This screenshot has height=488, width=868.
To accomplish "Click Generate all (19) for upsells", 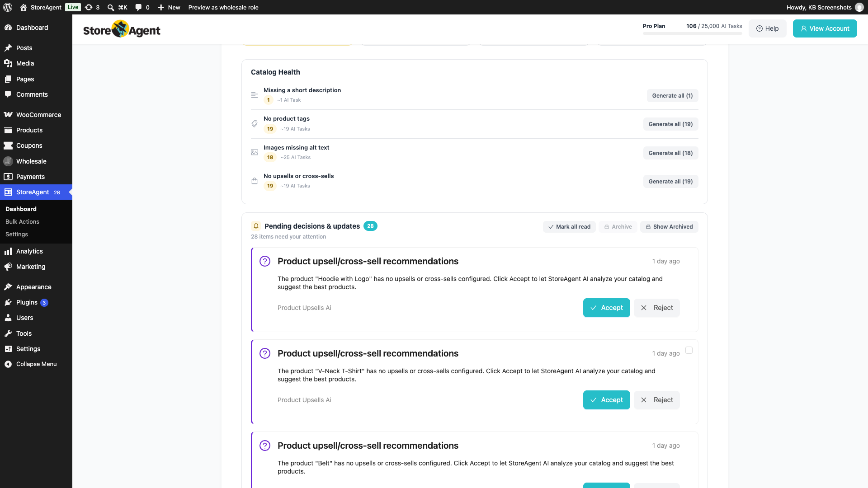I will 670,182.
